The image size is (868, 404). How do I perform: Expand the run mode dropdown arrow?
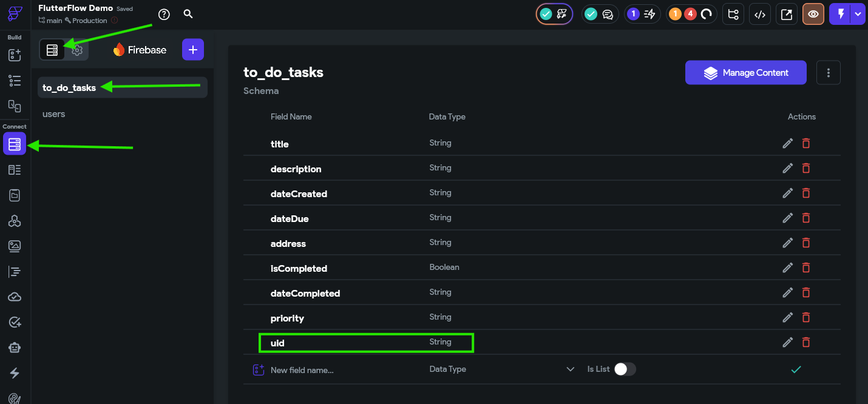pyautogui.click(x=858, y=15)
